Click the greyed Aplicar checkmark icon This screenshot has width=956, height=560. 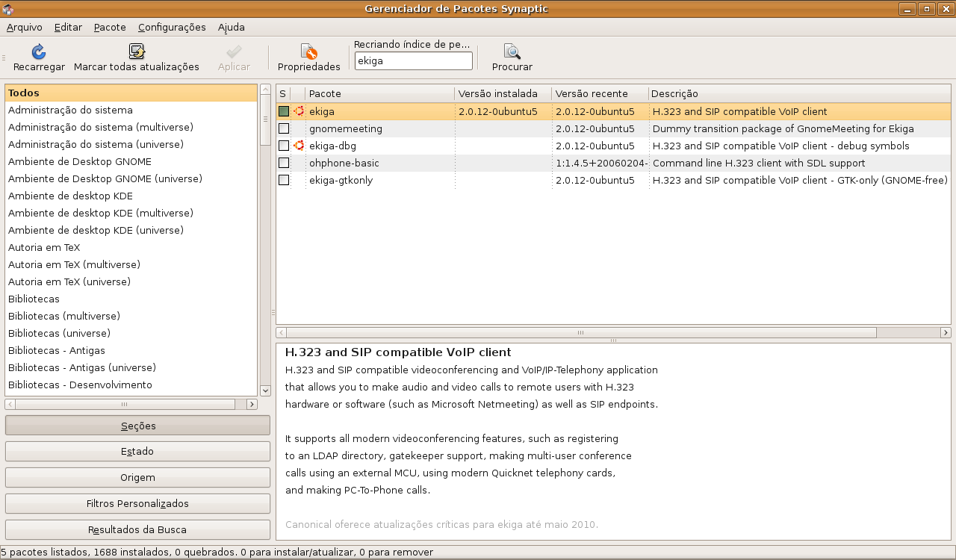click(x=234, y=52)
